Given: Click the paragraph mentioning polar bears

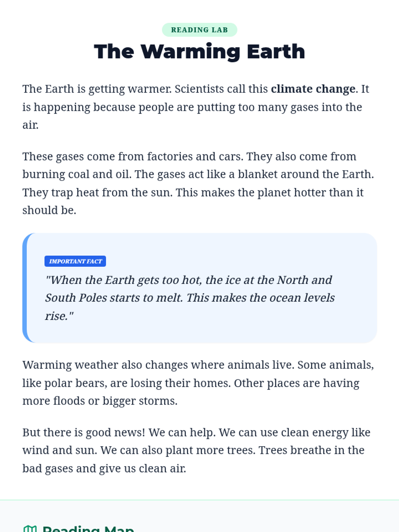Looking at the screenshot, I should 198,383.
